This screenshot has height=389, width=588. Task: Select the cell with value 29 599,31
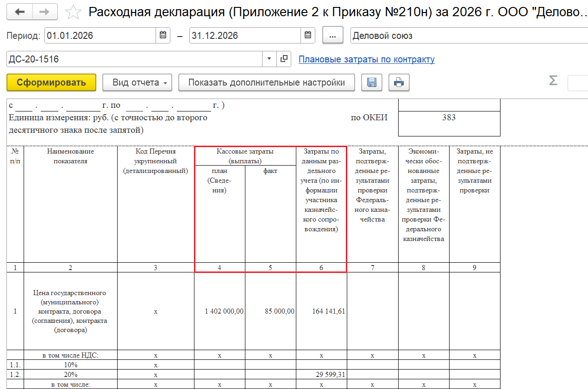pyautogui.click(x=322, y=375)
